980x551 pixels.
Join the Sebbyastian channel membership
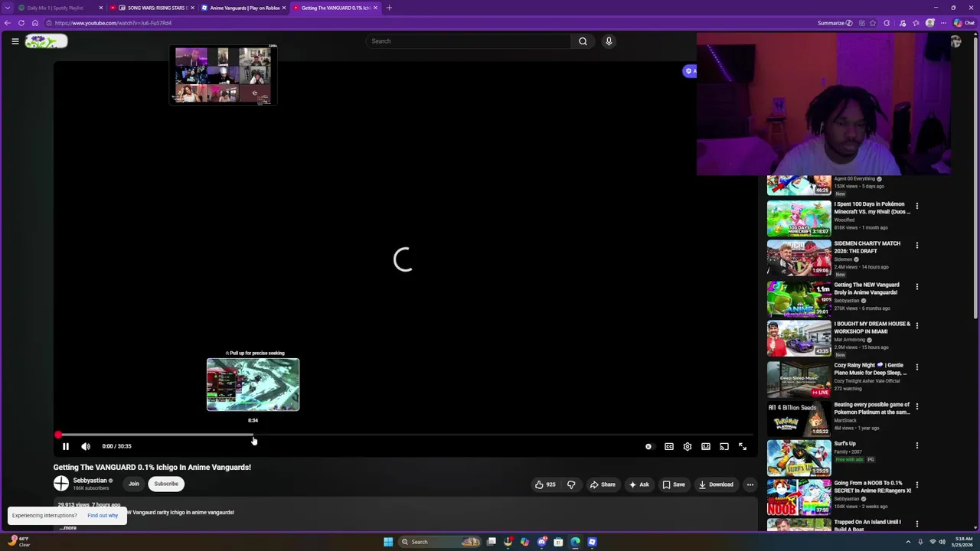point(134,484)
